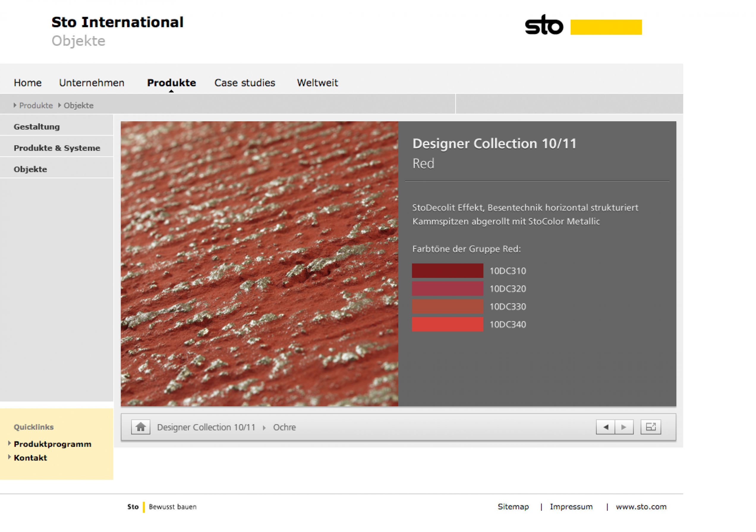Click the Kontakt quicklink
The image size is (756, 532).
coord(30,458)
